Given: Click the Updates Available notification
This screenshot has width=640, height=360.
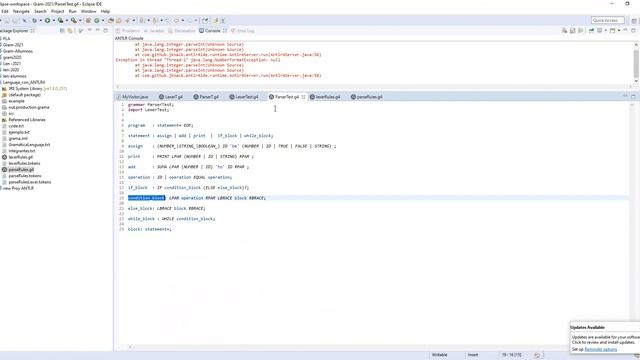Looking at the screenshot, I should (x=605, y=337).
